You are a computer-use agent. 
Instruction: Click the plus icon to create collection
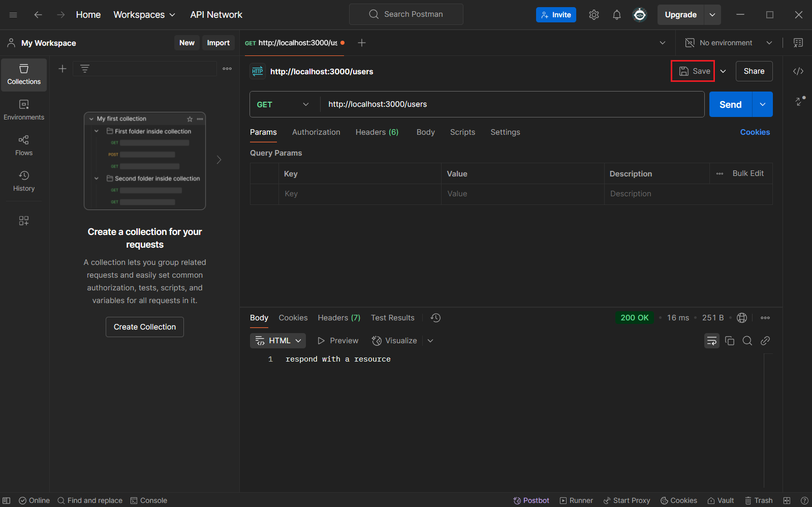coord(63,69)
